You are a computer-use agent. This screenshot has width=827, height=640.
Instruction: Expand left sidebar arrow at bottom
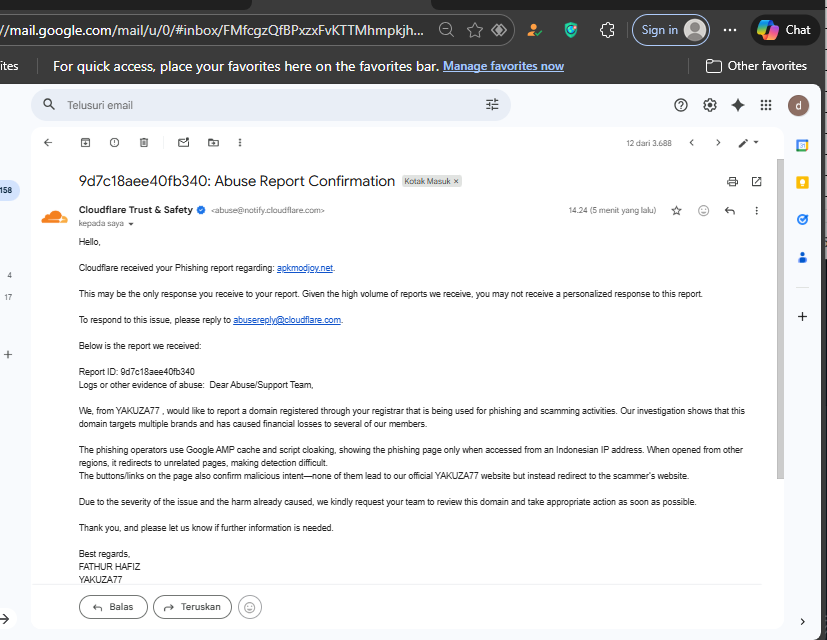click(x=5, y=619)
